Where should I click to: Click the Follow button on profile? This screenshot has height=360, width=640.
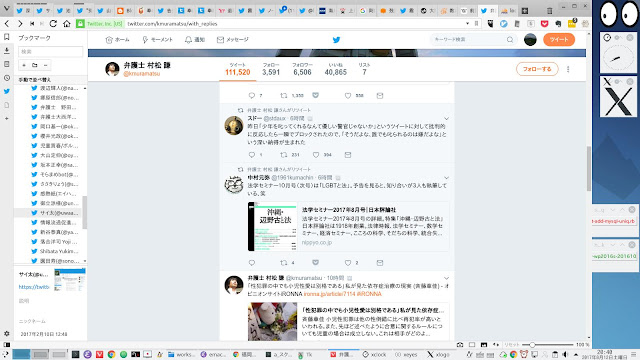(x=537, y=69)
